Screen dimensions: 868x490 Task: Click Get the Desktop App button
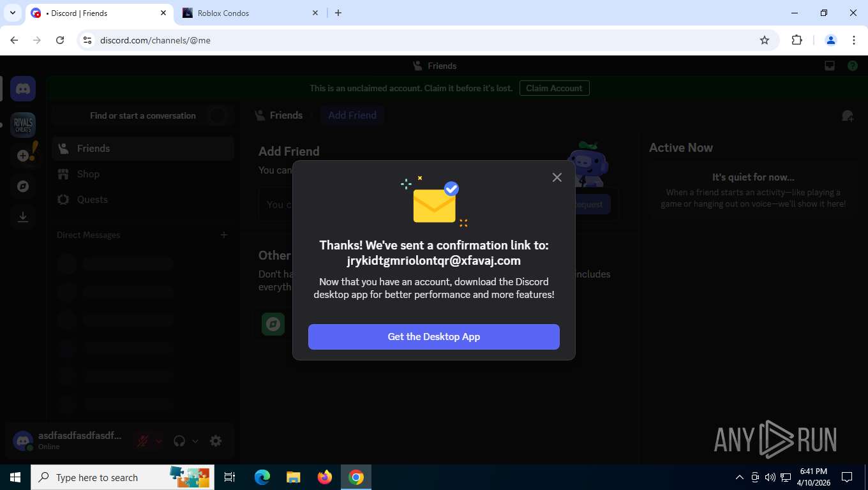click(434, 337)
